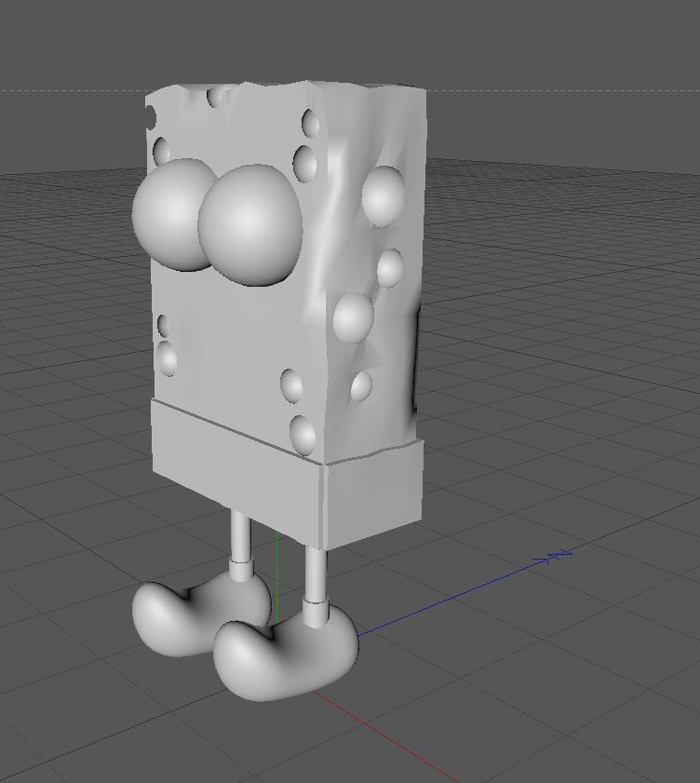The width and height of the screenshot is (700, 783).
Task: Click the blue Z axis arrow tip
Action: [559, 556]
